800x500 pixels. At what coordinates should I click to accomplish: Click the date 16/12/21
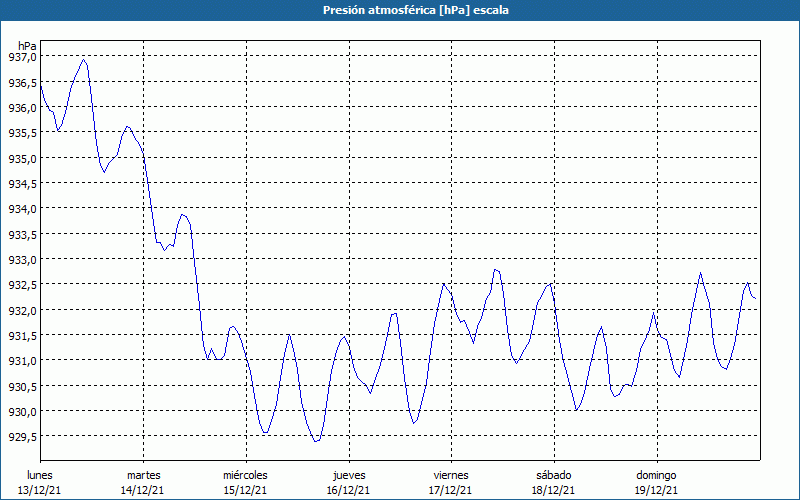click(348, 490)
